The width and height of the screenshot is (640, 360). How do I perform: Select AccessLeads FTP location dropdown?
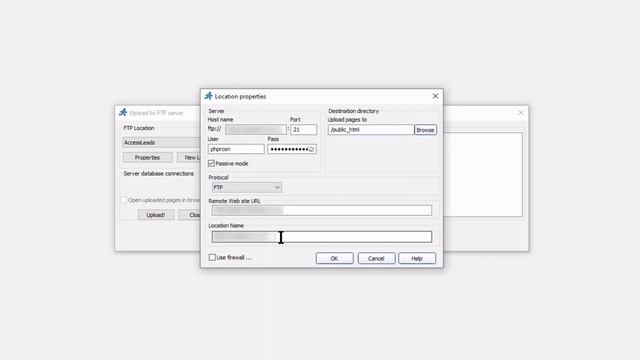pos(161,142)
